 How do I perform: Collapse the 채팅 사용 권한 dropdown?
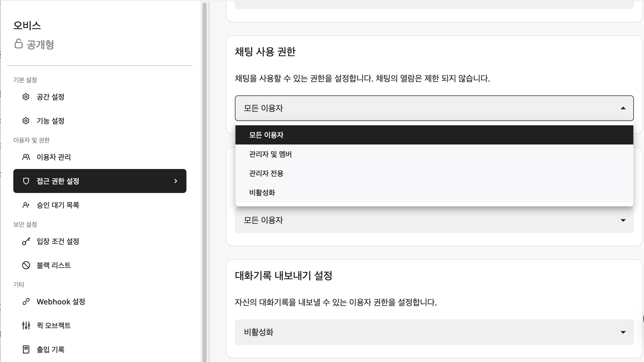coord(623,108)
